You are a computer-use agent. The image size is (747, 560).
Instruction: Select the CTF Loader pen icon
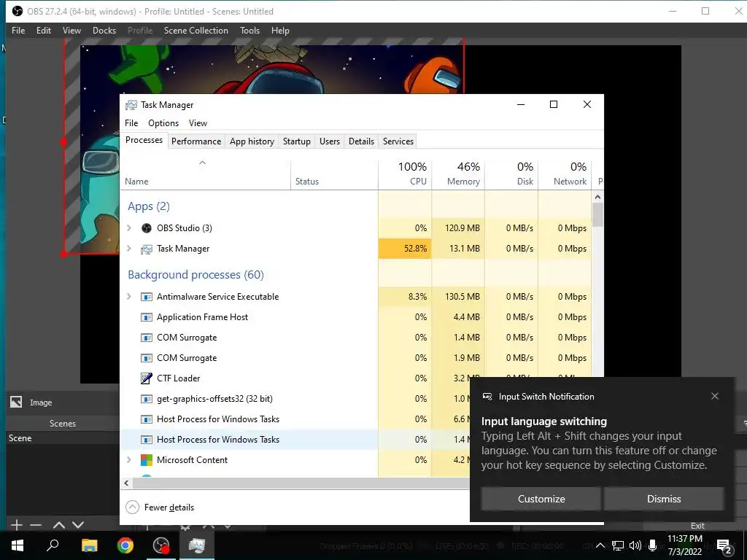147,378
